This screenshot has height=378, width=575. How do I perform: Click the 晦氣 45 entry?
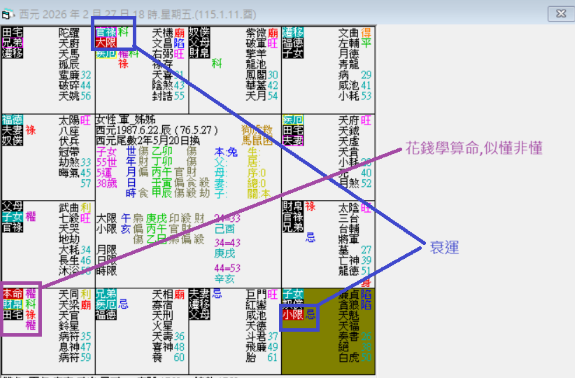(x=75, y=173)
